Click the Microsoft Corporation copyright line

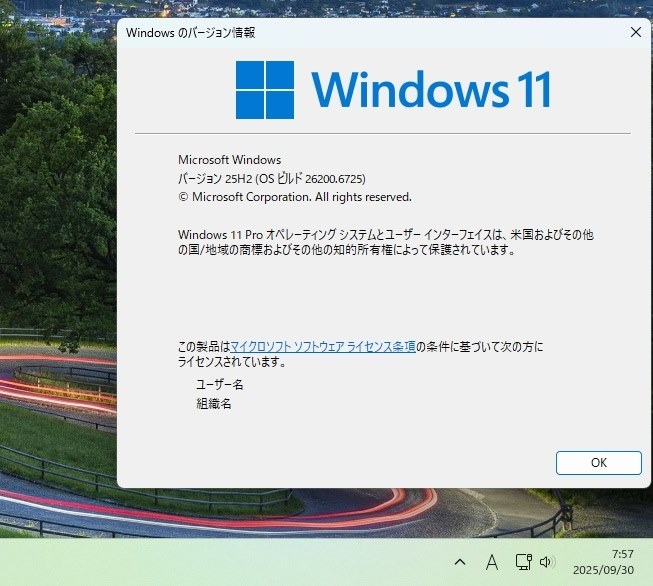295,197
